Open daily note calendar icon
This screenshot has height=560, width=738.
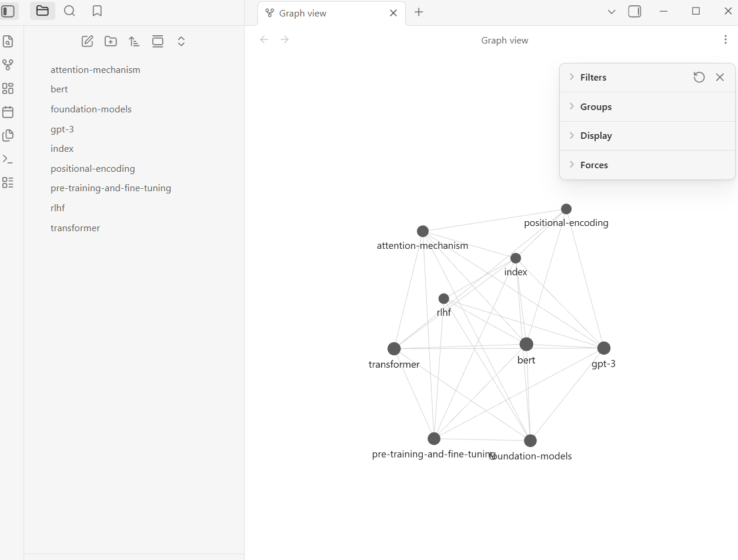[8, 112]
